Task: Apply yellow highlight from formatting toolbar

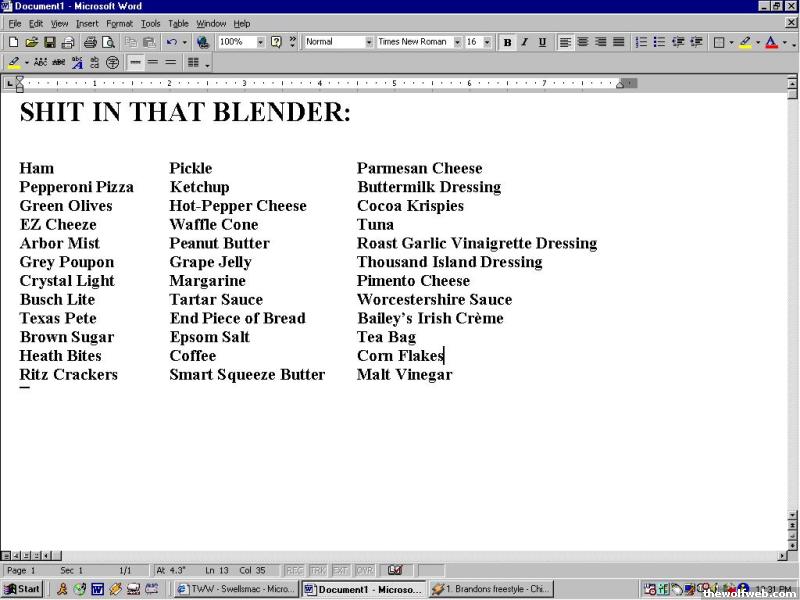Action: 745,42
